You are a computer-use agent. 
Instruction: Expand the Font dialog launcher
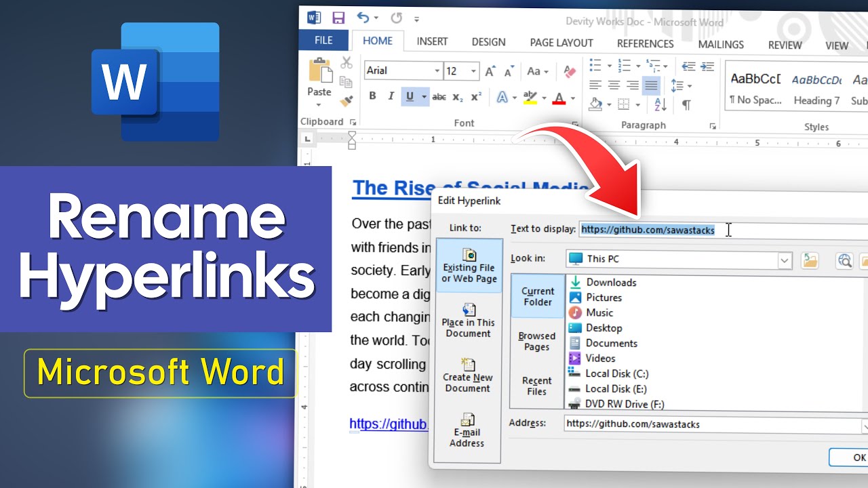pos(575,124)
